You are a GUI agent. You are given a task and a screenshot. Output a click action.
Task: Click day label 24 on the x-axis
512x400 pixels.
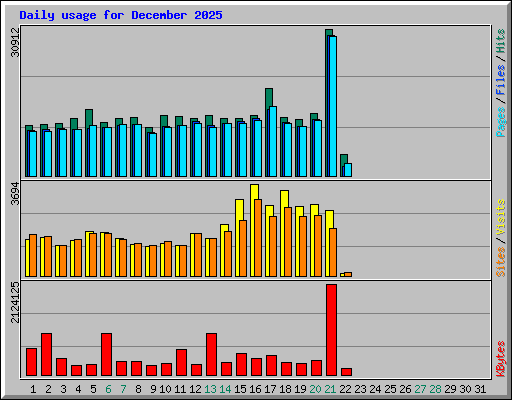pyautogui.click(x=375, y=389)
